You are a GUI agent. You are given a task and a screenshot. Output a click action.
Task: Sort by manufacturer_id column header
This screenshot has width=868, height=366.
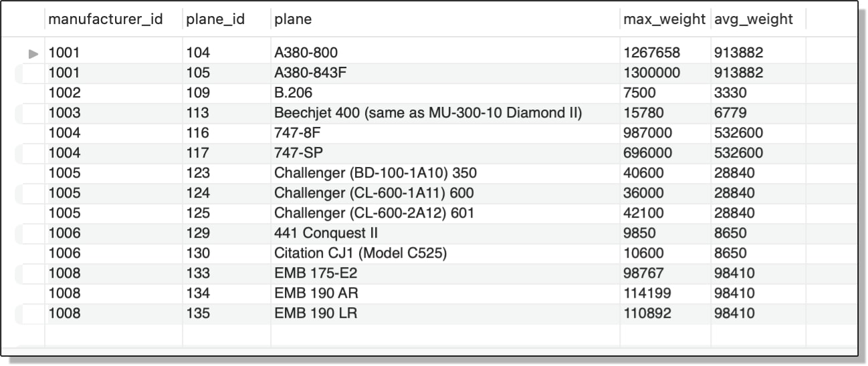click(x=106, y=19)
